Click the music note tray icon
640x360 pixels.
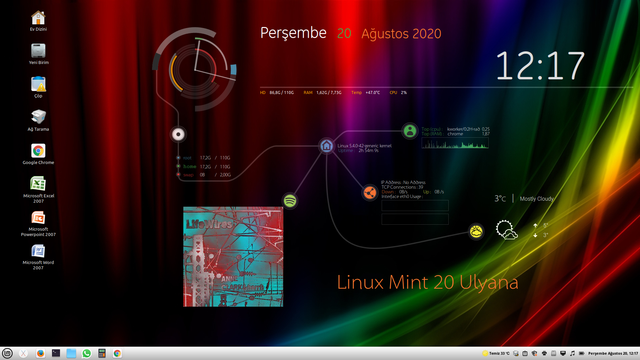click(572, 353)
